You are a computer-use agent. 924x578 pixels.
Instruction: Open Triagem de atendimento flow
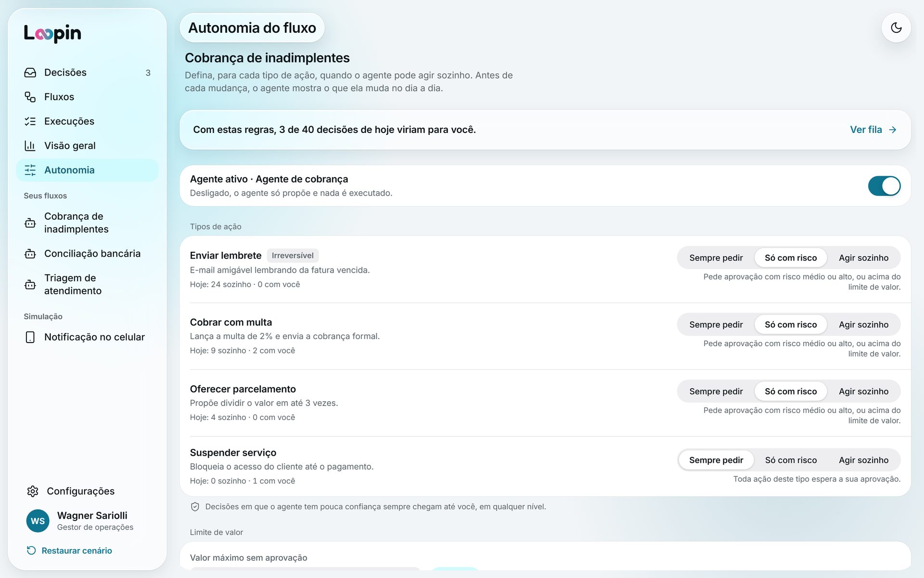click(87, 285)
